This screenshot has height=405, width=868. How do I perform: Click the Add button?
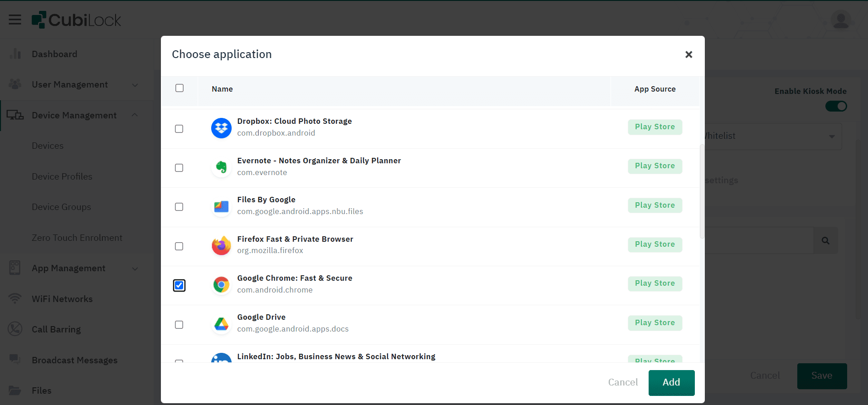point(671,382)
